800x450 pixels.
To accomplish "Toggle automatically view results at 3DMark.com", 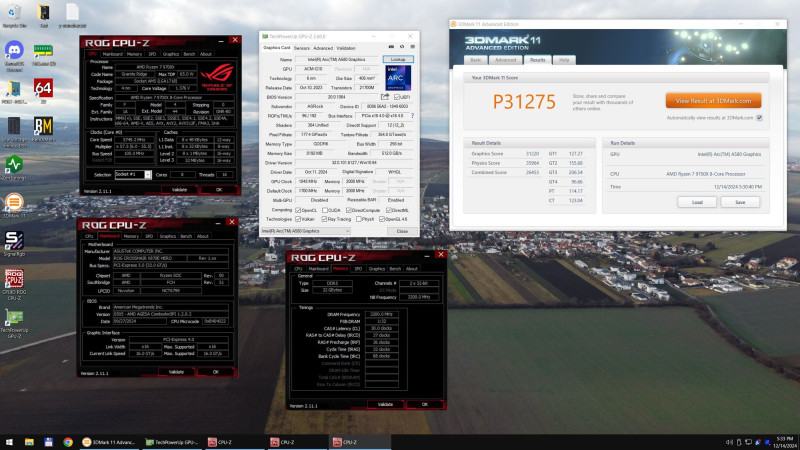I will 759,118.
